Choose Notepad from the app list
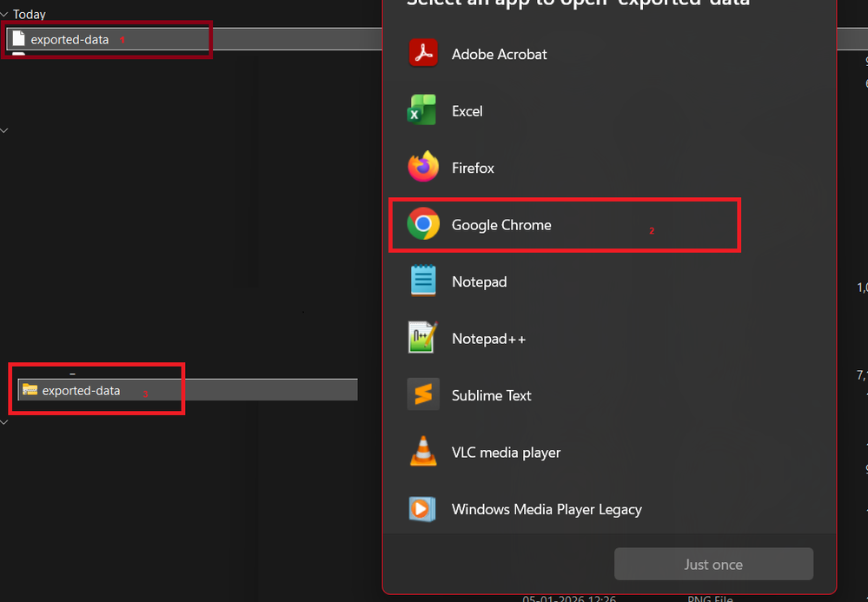This screenshot has height=602, width=868. [609, 281]
